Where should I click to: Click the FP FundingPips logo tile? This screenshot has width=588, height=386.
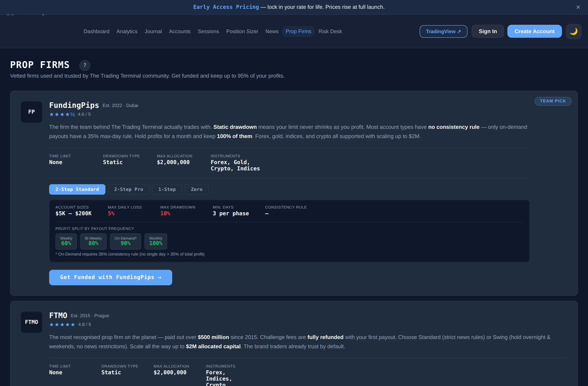click(31, 112)
